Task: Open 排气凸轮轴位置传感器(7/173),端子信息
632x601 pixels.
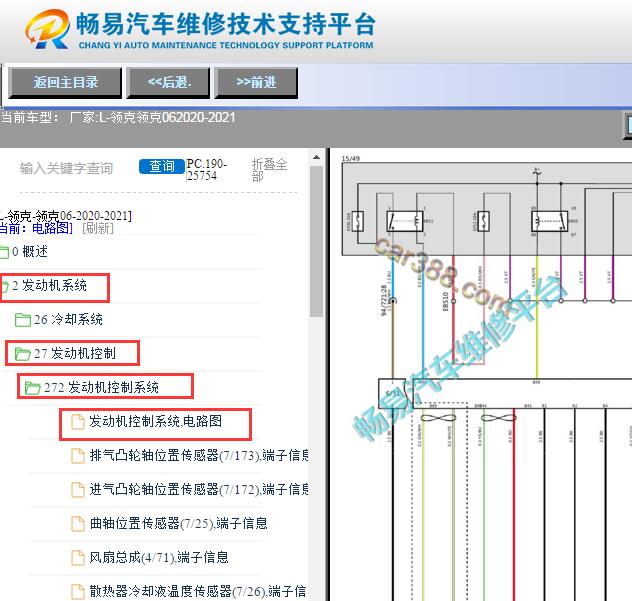Action: [x=199, y=455]
